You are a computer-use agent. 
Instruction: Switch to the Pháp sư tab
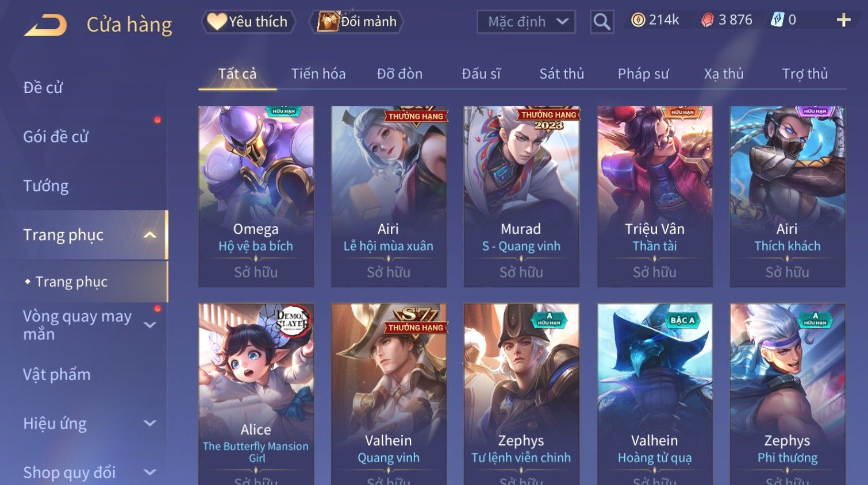tap(643, 74)
